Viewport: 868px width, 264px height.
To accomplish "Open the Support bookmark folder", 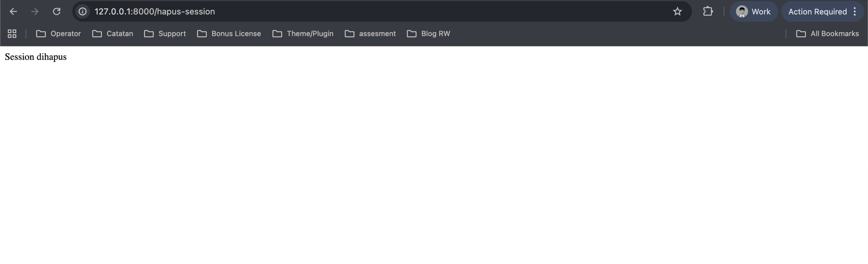I will coord(165,34).
